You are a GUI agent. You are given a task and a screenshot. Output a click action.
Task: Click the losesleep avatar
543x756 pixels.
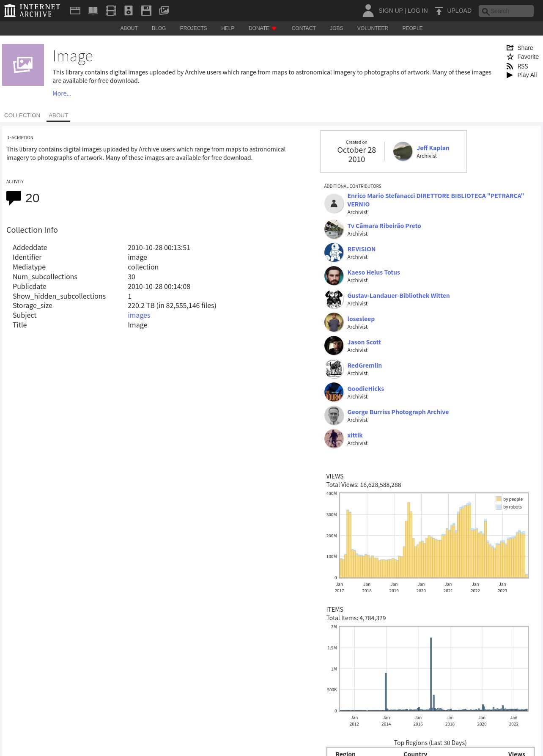pos(334,322)
